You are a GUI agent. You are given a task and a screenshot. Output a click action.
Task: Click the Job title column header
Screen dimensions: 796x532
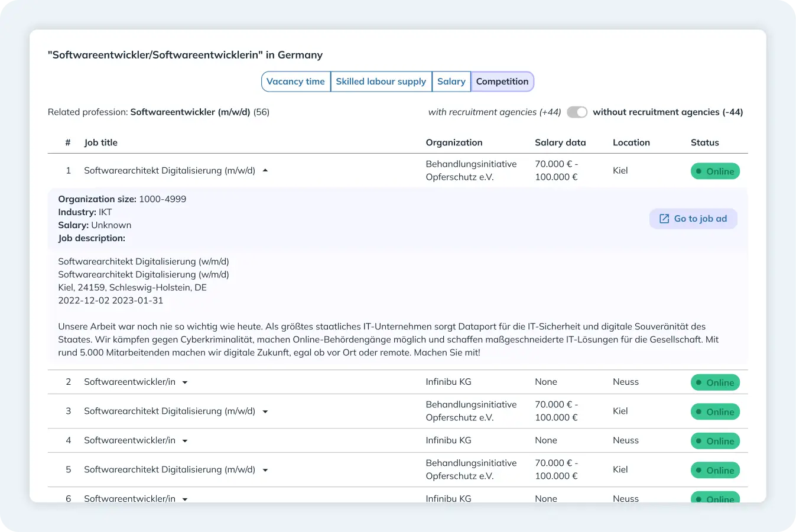tap(100, 142)
